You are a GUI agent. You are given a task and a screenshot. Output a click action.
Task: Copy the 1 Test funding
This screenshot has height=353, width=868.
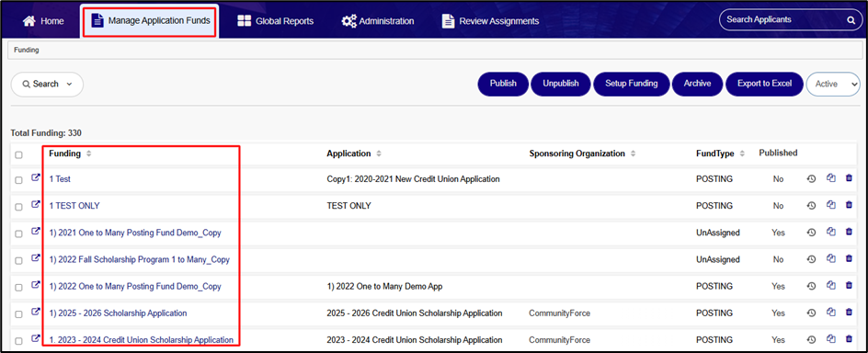point(830,178)
